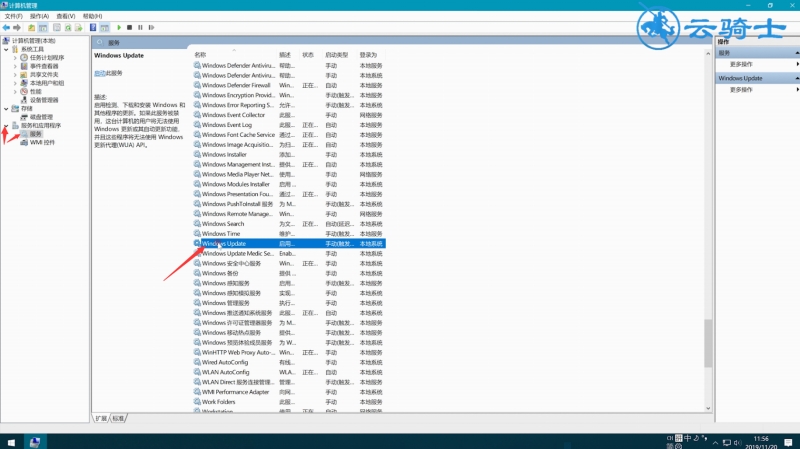Open 更多操作 under Windows Update section

point(741,90)
